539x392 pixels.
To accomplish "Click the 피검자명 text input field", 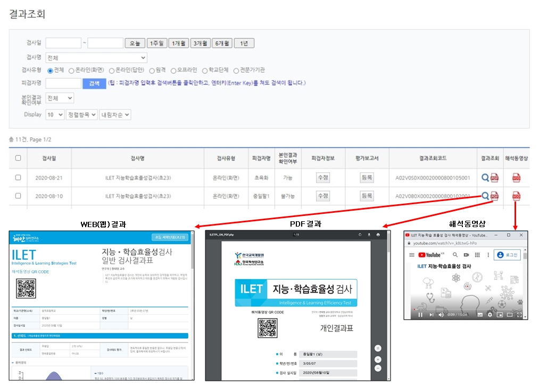I will pos(63,83).
